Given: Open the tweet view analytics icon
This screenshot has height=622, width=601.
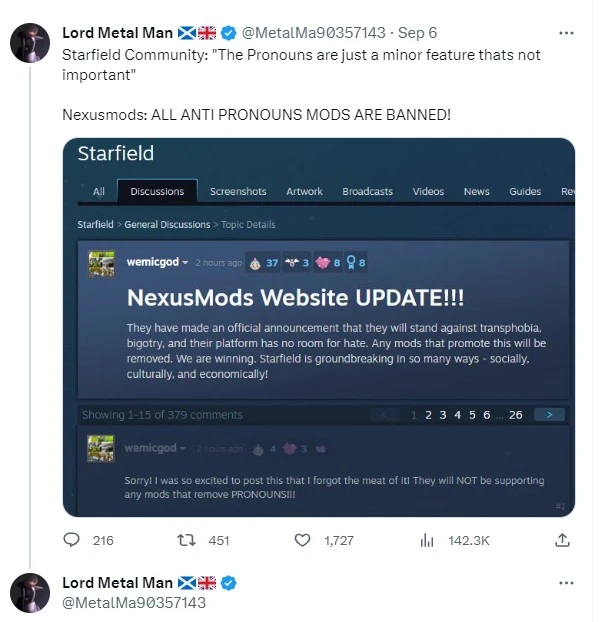Looking at the screenshot, I should coord(427,540).
